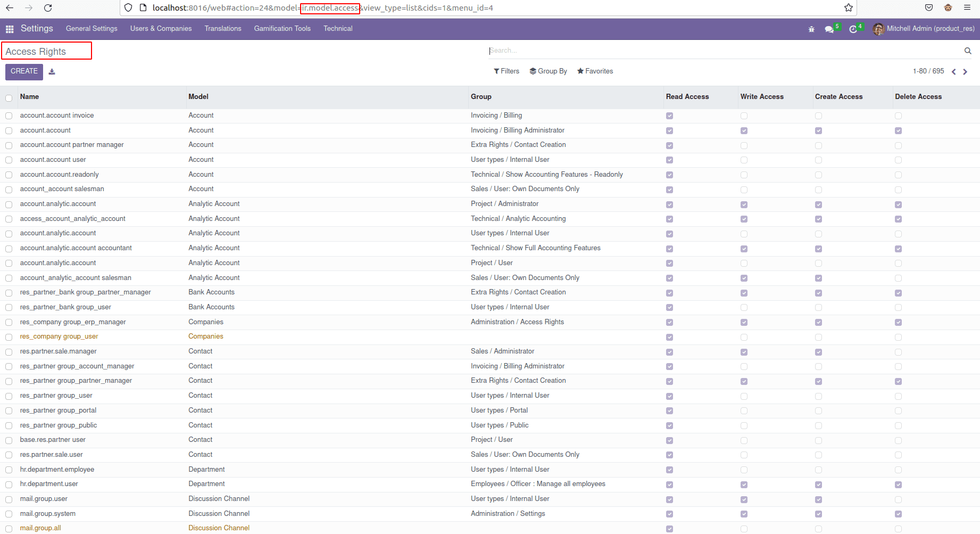The image size is (980, 534).
Task: Open Translations menu
Action: coord(223,29)
